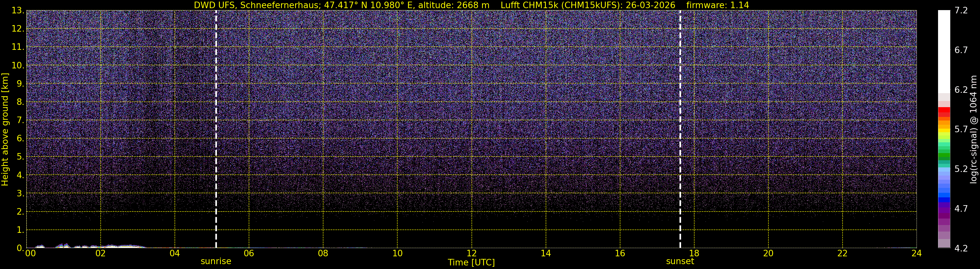Viewport: 980px width, 269px height.
Task: Click the Height above ground axis label
Action: click(5, 129)
